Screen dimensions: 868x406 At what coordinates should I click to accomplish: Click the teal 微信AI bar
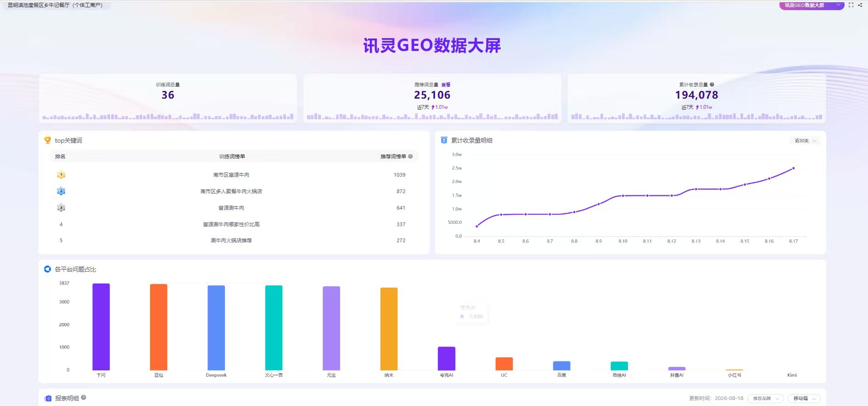point(619,366)
